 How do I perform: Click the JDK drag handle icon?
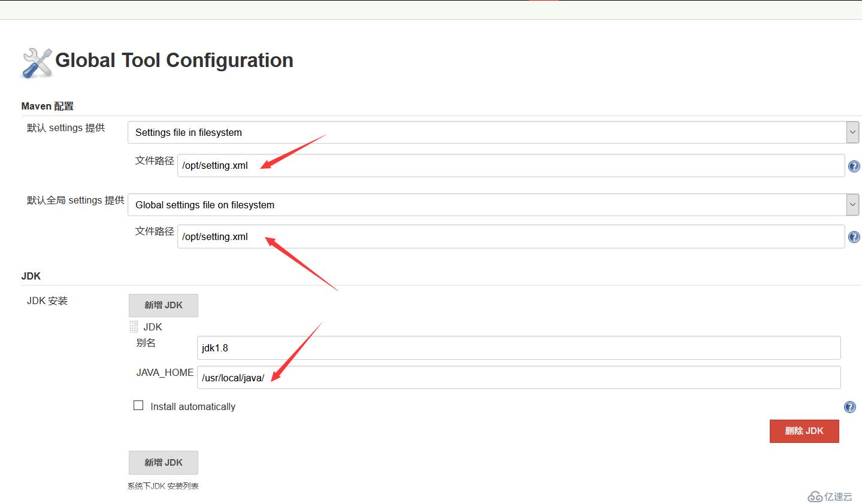click(134, 327)
